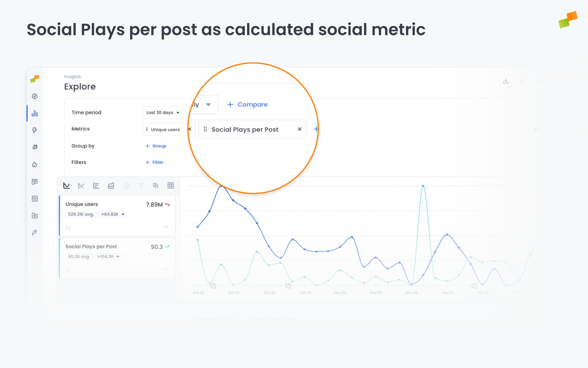Select the line chart visualization icon

[x=66, y=186]
